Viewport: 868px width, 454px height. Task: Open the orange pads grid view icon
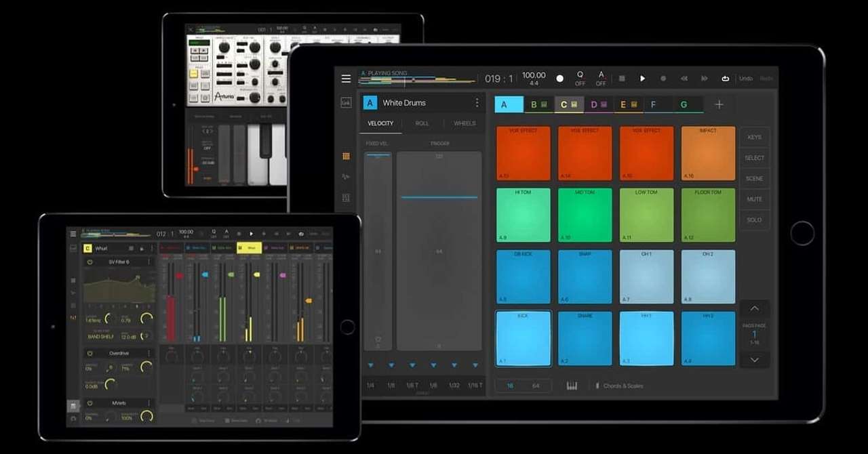pos(346,156)
